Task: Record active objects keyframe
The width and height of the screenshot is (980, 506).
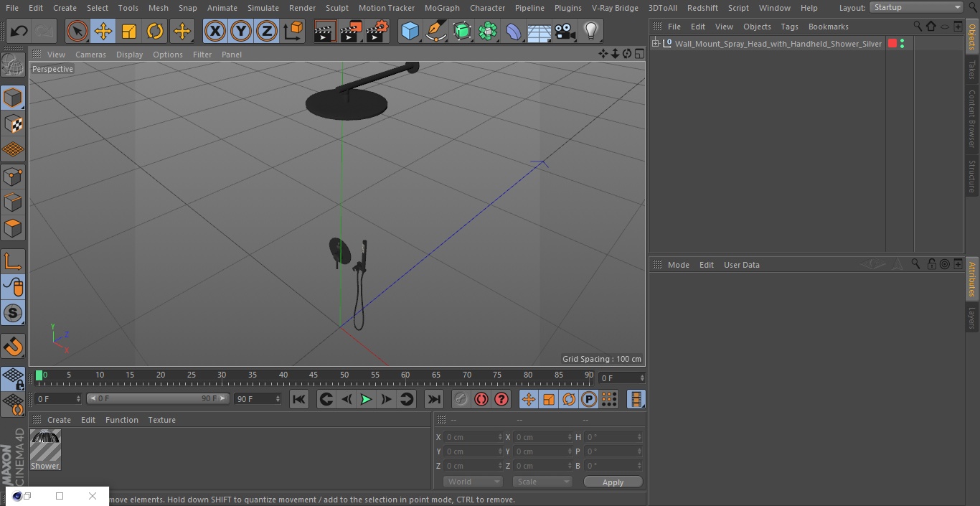Action: coord(461,399)
